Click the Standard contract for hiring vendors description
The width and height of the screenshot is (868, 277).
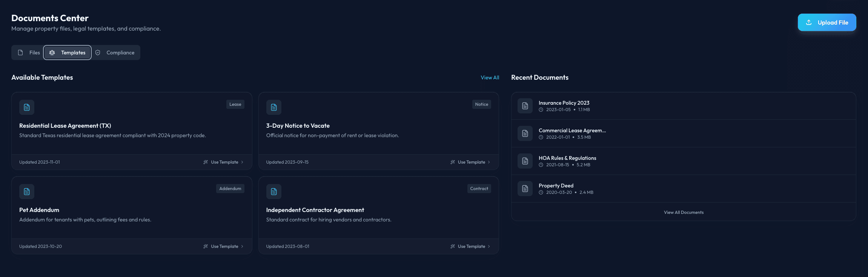pyautogui.click(x=329, y=220)
